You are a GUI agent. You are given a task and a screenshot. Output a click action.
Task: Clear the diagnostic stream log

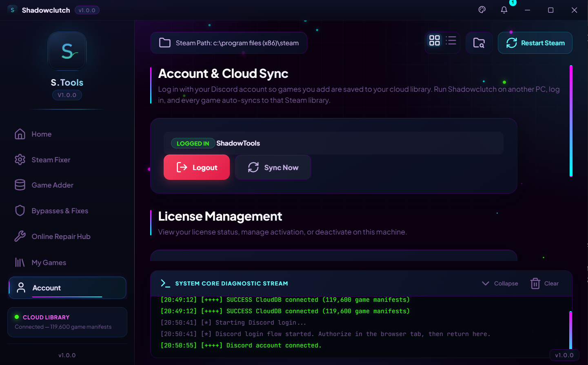tap(544, 283)
